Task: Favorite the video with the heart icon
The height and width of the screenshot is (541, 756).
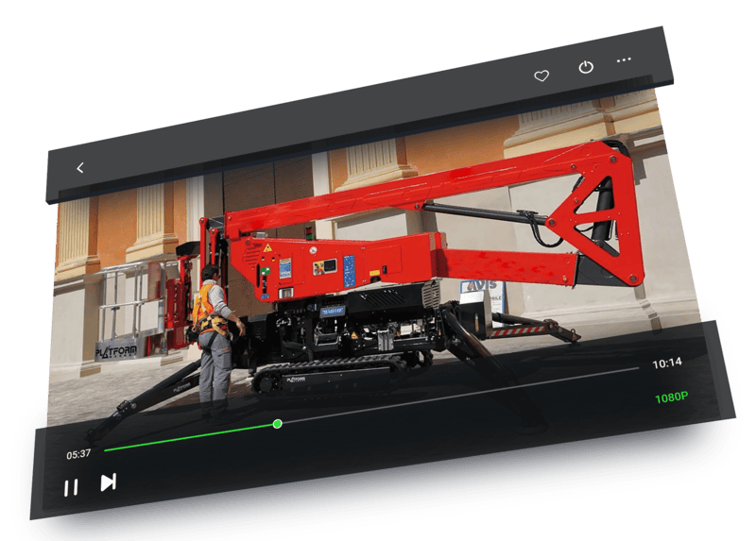Action: [541, 76]
